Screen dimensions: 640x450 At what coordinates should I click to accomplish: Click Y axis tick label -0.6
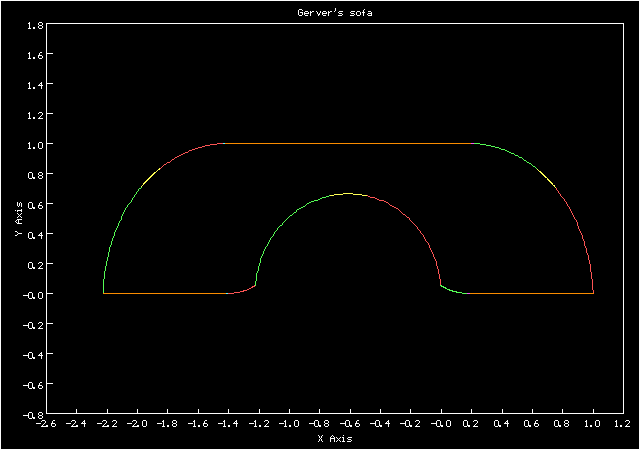pos(33,385)
